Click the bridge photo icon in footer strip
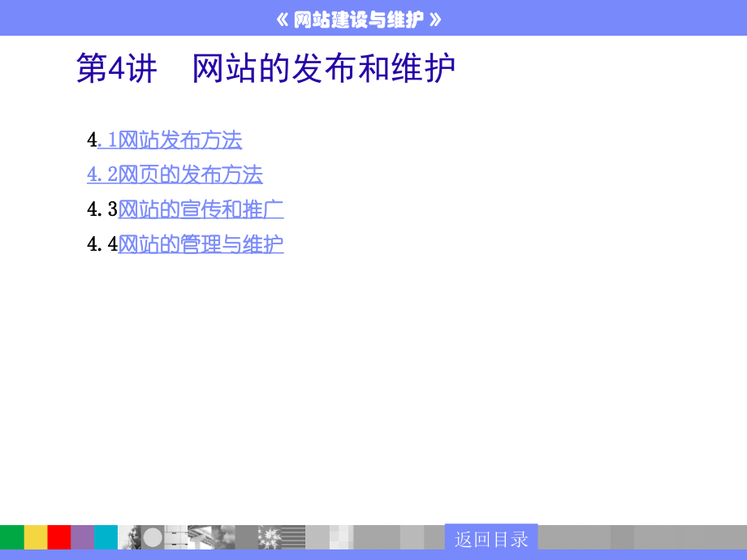Image resolution: width=747 pixels, height=560 pixels. 201,537
